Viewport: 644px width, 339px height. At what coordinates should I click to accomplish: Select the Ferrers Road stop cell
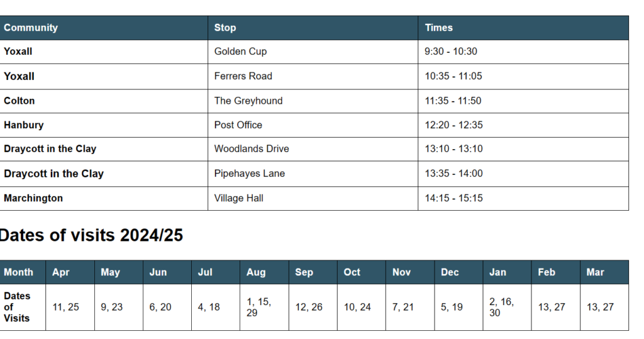(313, 77)
